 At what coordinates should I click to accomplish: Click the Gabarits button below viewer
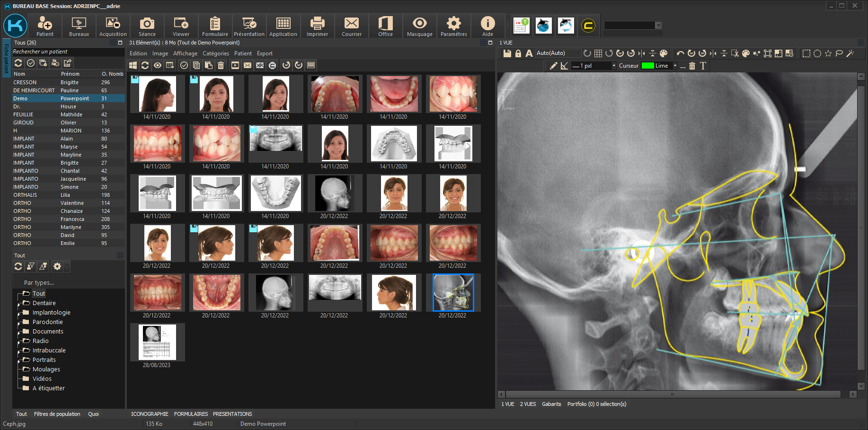pyautogui.click(x=551, y=404)
